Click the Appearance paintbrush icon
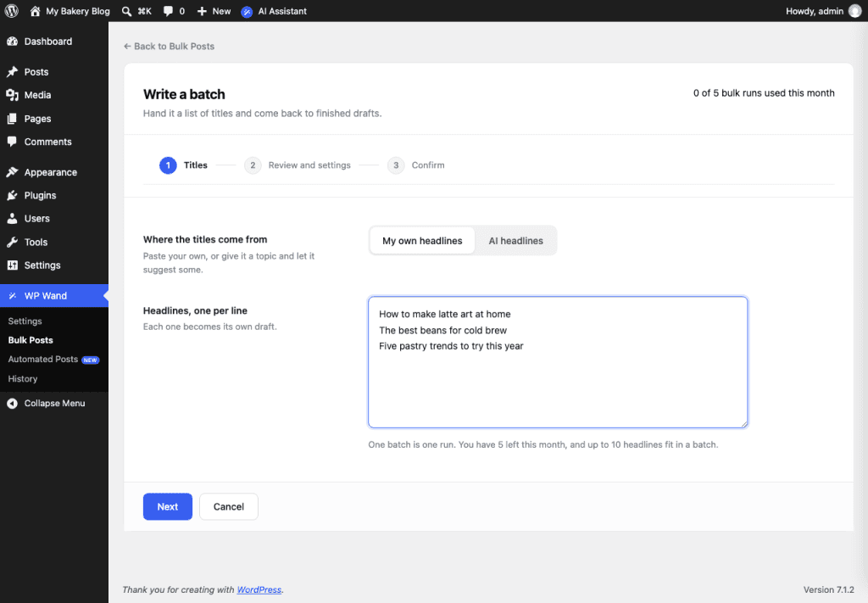Screen dimensions: 868x603 [x=12, y=172]
